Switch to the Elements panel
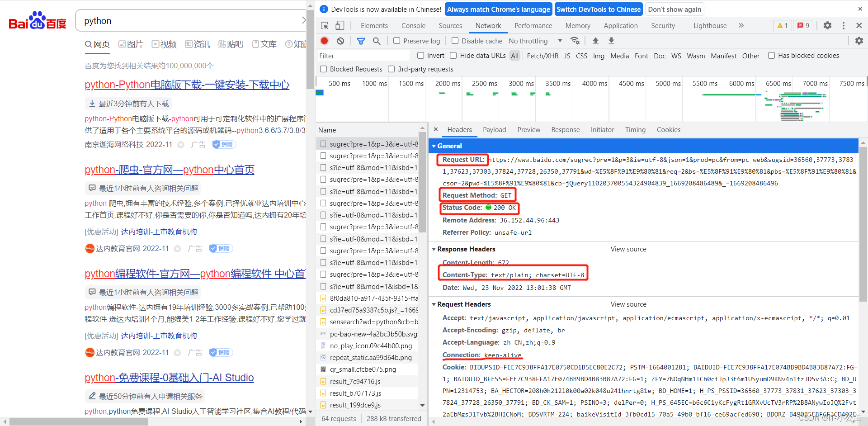Viewport: 868px width, 426px height. click(374, 26)
